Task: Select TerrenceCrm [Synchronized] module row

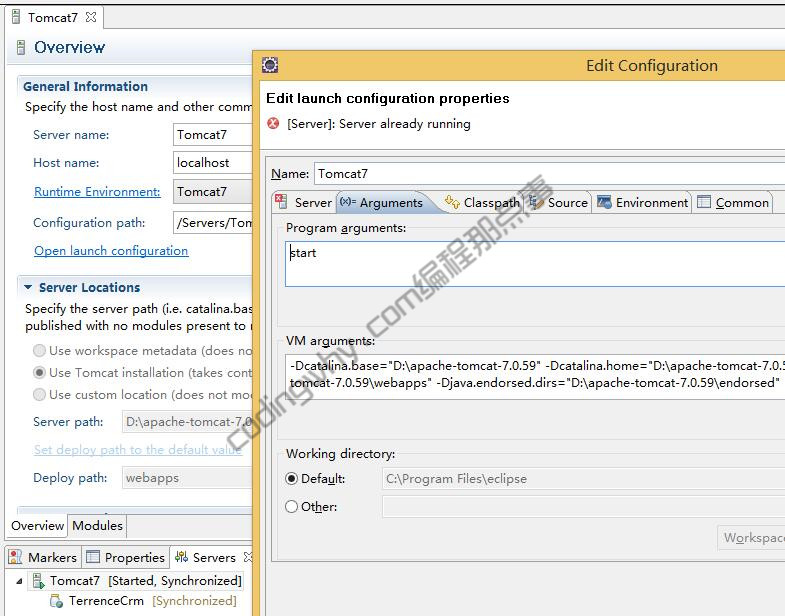Action: coord(143,601)
